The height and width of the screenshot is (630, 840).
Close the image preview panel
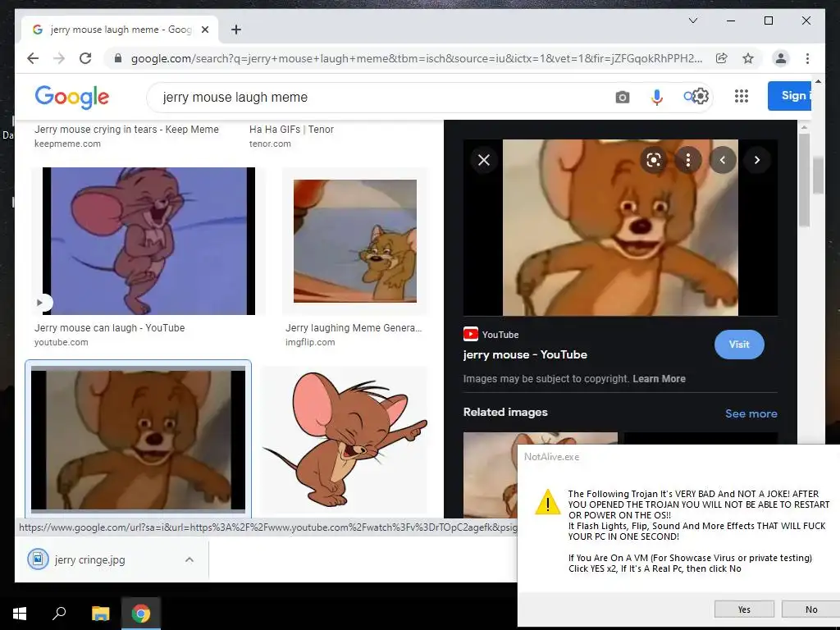pos(484,160)
